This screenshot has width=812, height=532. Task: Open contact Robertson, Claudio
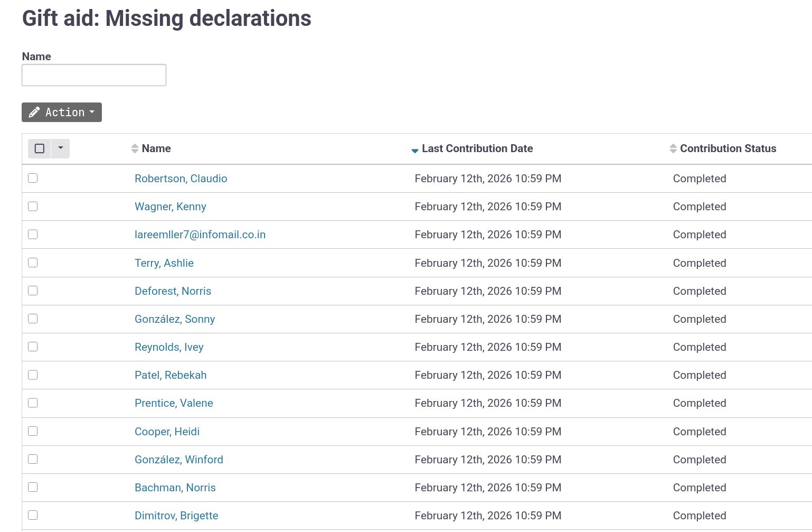pyautogui.click(x=181, y=179)
